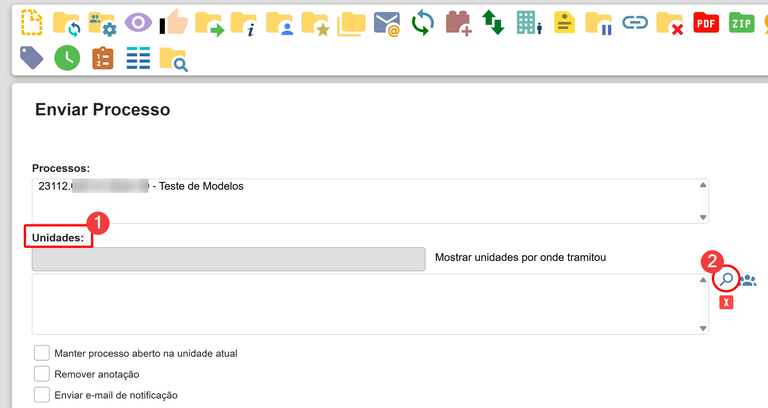Click Mostrar unidades por onde tramitou

[x=520, y=258]
